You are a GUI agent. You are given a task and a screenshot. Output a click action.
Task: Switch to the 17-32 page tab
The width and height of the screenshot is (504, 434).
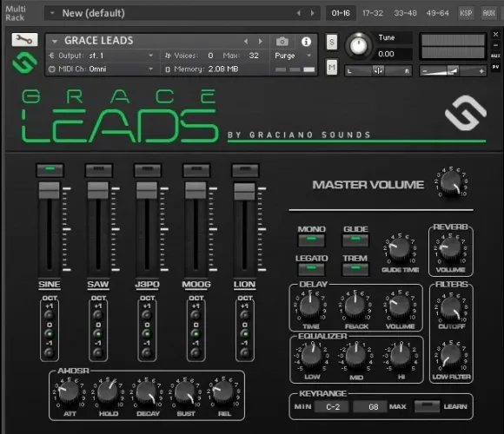[x=373, y=13]
